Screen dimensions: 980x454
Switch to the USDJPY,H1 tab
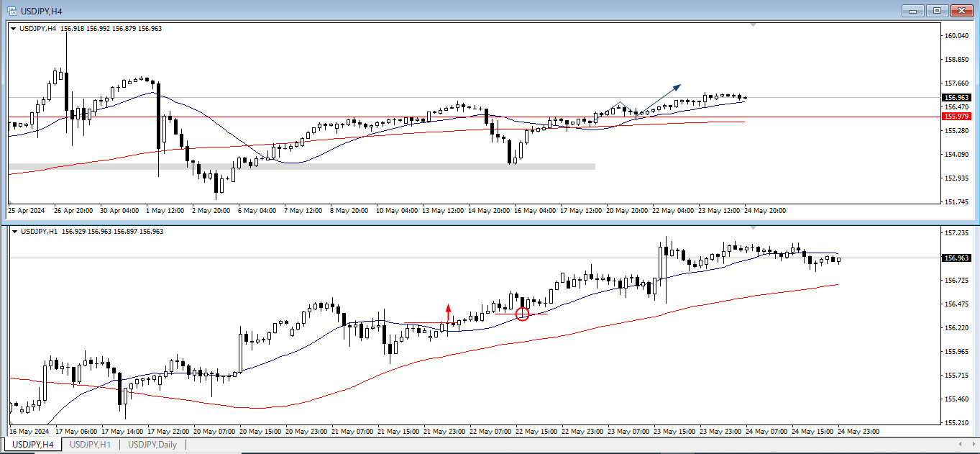(90, 445)
